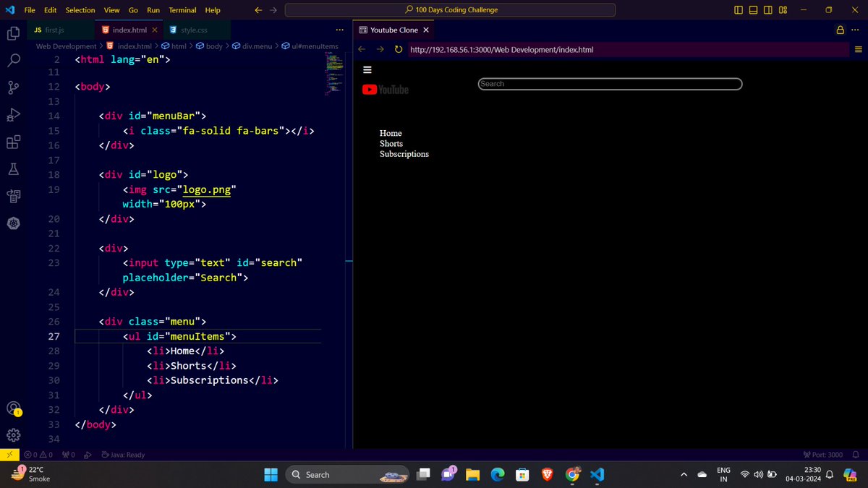The width and height of the screenshot is (868, 488).
Task: Toggle the editor group lock icon
Action: [x=840, y=30]
